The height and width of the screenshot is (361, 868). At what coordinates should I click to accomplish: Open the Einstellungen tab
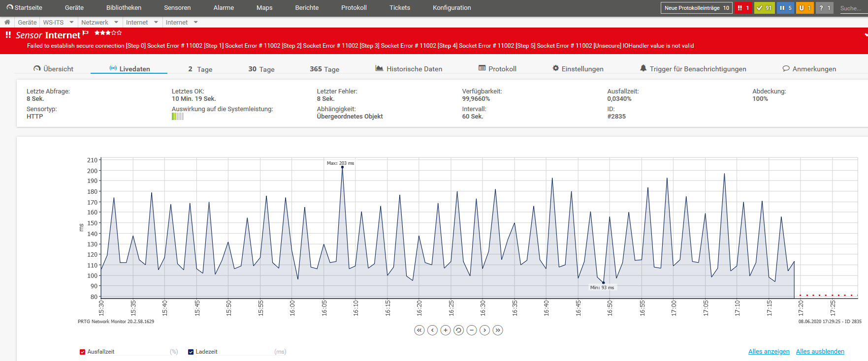(578, 69)
